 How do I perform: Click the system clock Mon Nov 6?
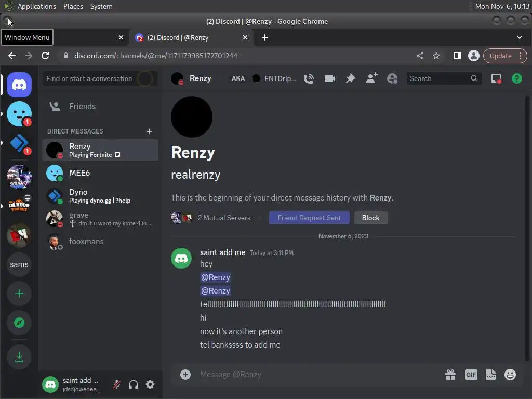point(502,6)
